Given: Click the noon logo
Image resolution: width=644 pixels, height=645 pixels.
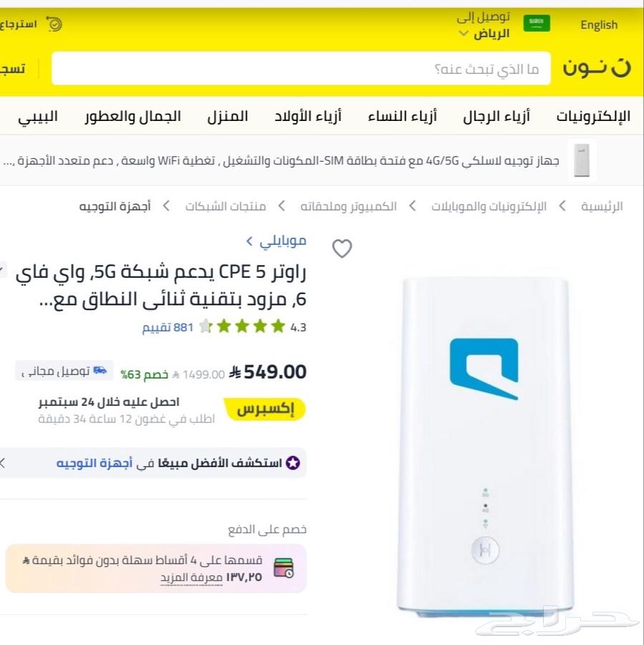Looking at the screenshot, I should tap(597, 67).
